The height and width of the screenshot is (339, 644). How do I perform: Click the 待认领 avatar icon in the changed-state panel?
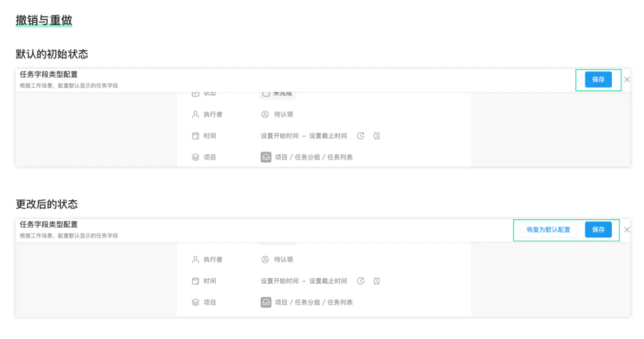(x=265, y=259)
